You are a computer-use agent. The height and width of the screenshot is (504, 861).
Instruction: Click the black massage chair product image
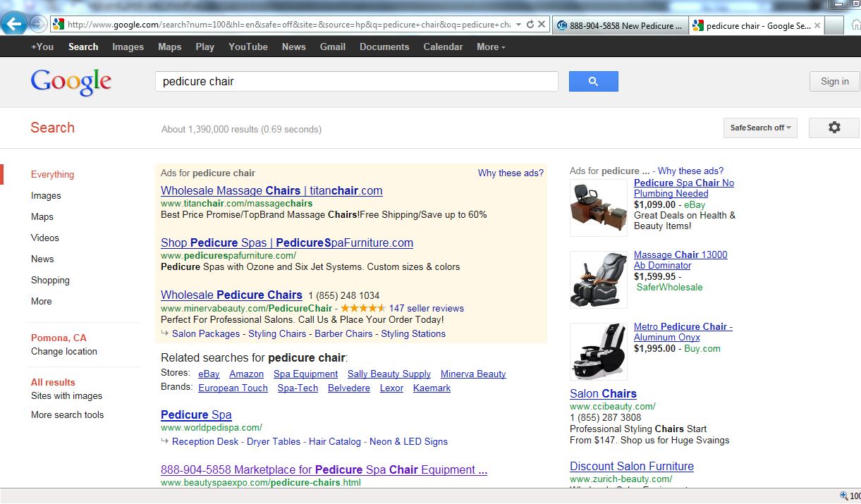599,279
